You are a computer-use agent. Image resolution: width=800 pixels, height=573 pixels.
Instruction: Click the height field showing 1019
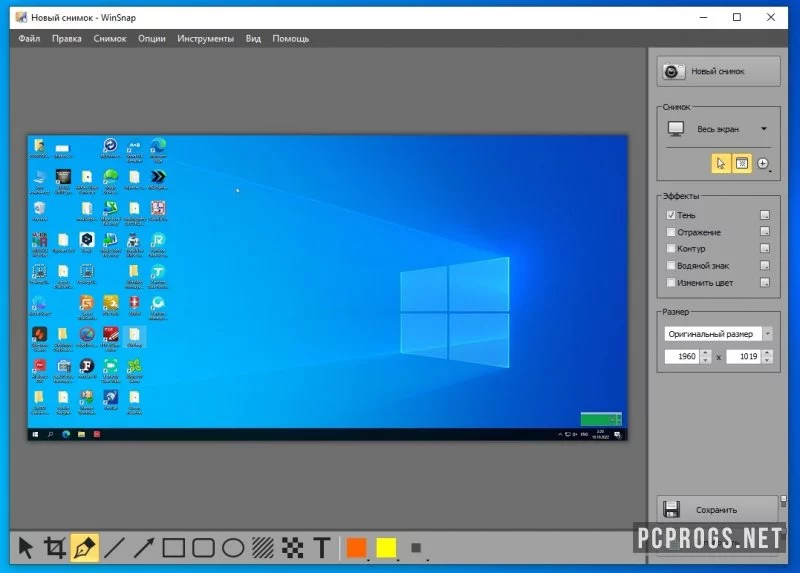click(x=744, y=356)
